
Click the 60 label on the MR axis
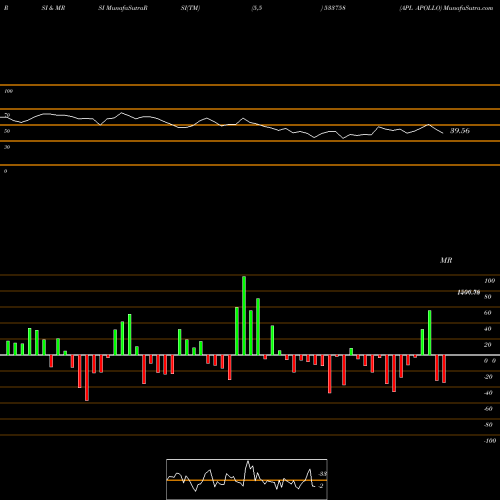[x=488, y=313]
